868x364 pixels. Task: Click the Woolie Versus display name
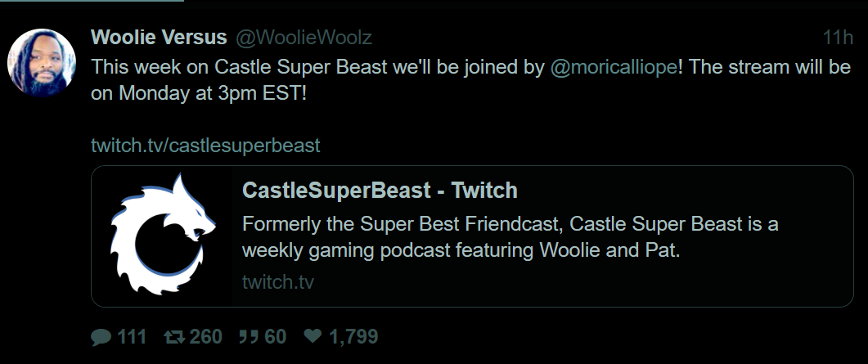pyautogui.click(x=159, y=38)
